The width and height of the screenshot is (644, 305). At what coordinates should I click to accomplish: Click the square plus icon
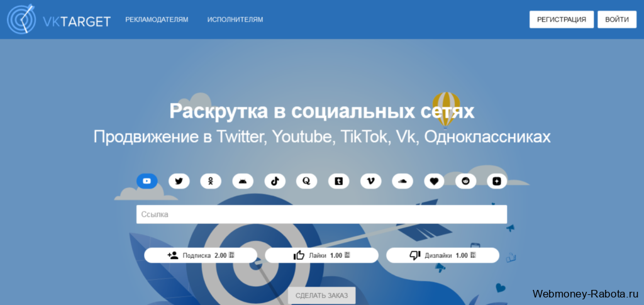pyautogui.click(x=497, y=181)
